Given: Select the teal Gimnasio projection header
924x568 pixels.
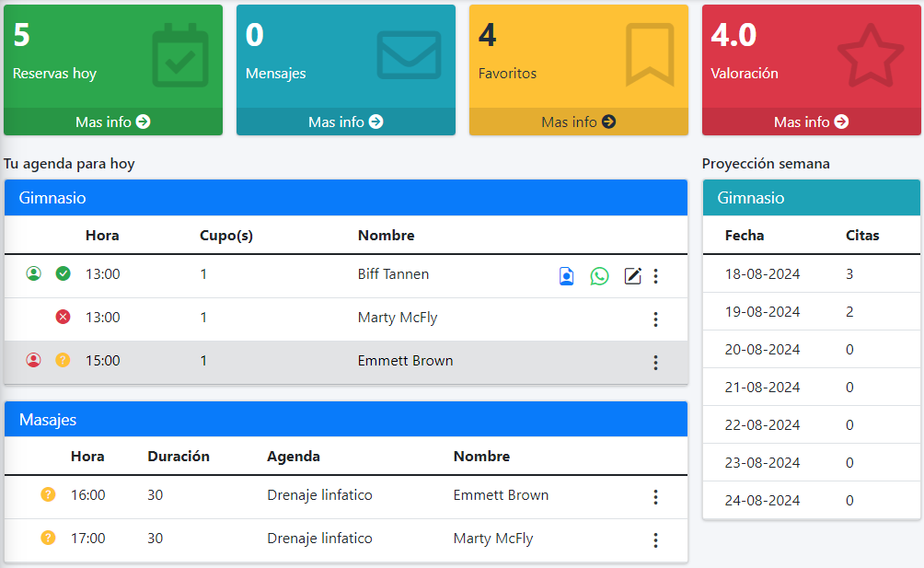Looking at the screenshot, I should [x=811, y=198].
